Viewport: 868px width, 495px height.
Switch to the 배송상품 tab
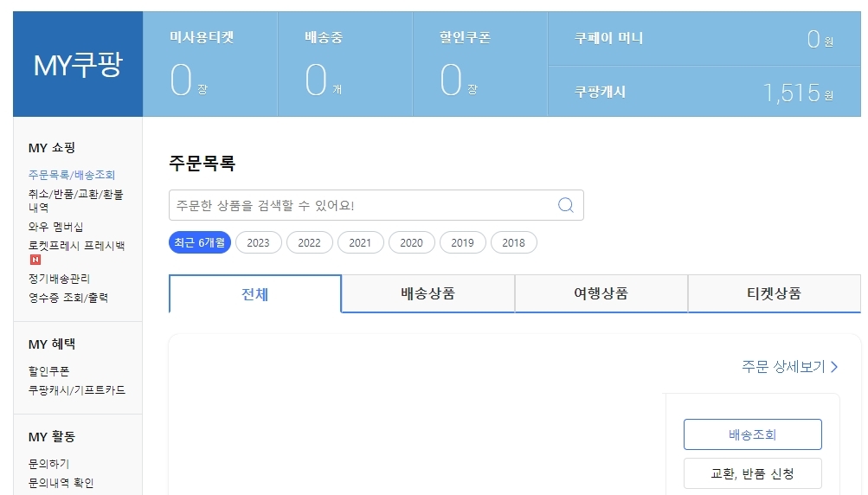pos(428,293)
